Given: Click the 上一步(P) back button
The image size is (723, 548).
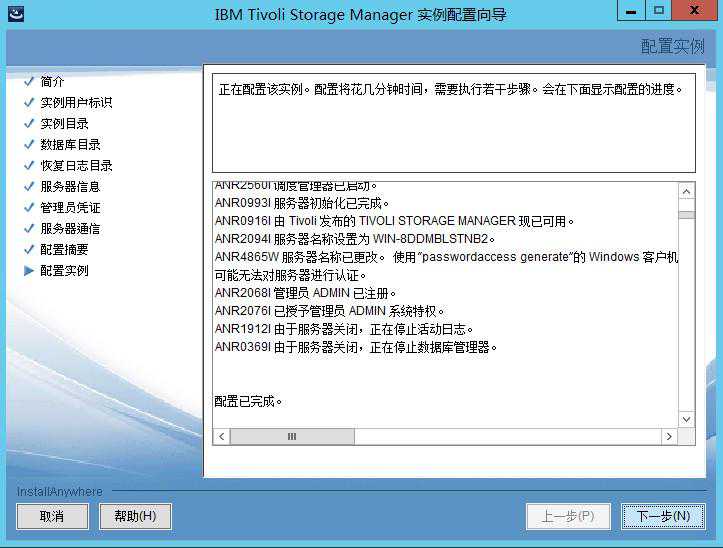Looking at the screenshot, I should (x=568, y=516).
